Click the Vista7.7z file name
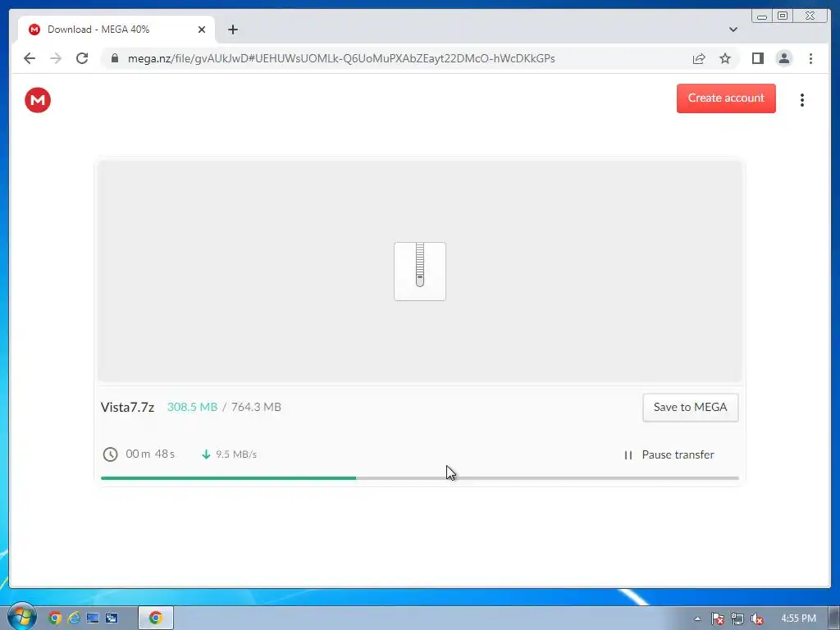Viewport: 840px width, 630px height. (x=127, y=407)
